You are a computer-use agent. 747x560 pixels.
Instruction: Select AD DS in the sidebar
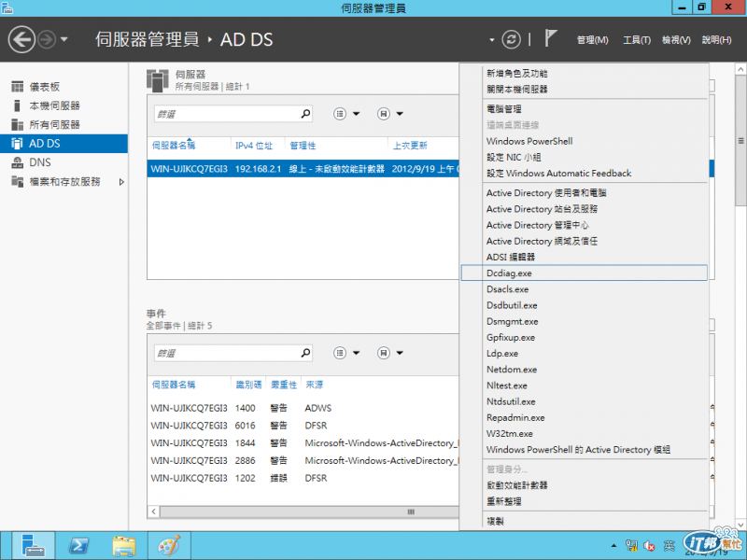click(63, 144)
